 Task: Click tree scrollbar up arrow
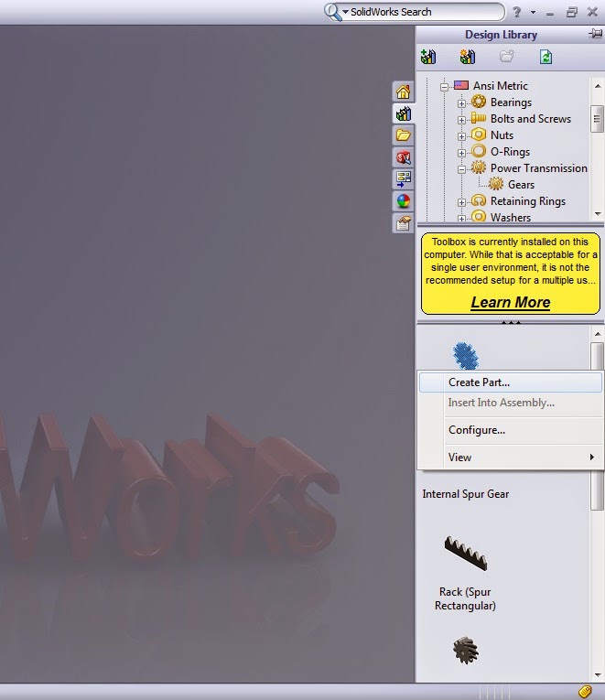coord(598,86)
